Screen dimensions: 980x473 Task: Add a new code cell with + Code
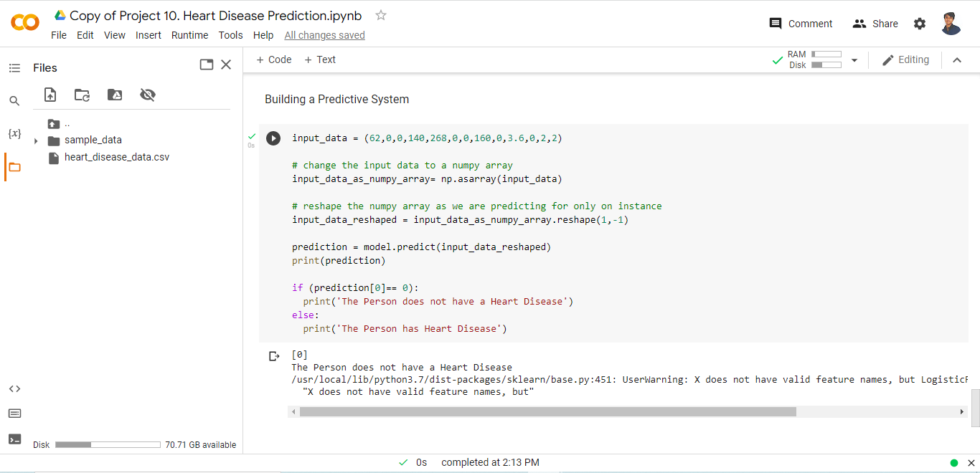tap(274, 59)
